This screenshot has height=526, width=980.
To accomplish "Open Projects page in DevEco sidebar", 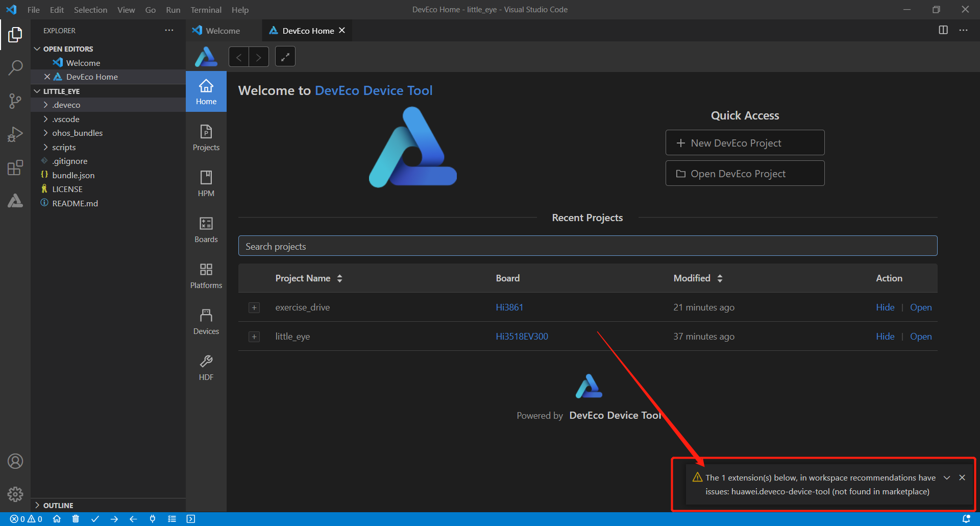I will click(206, 138).
